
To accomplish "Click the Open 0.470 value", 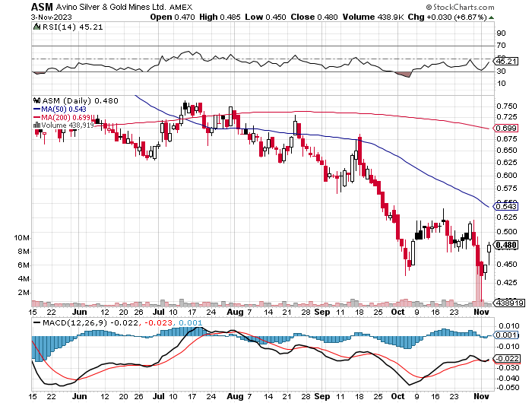I will point(173,17).
